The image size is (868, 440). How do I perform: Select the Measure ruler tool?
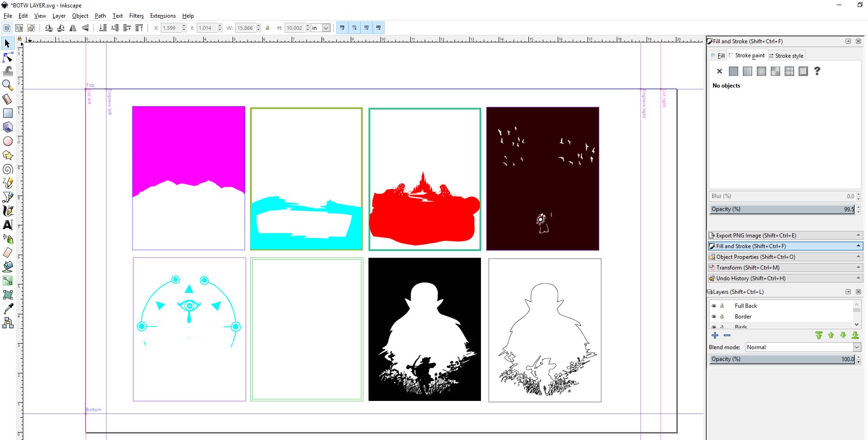7,99
